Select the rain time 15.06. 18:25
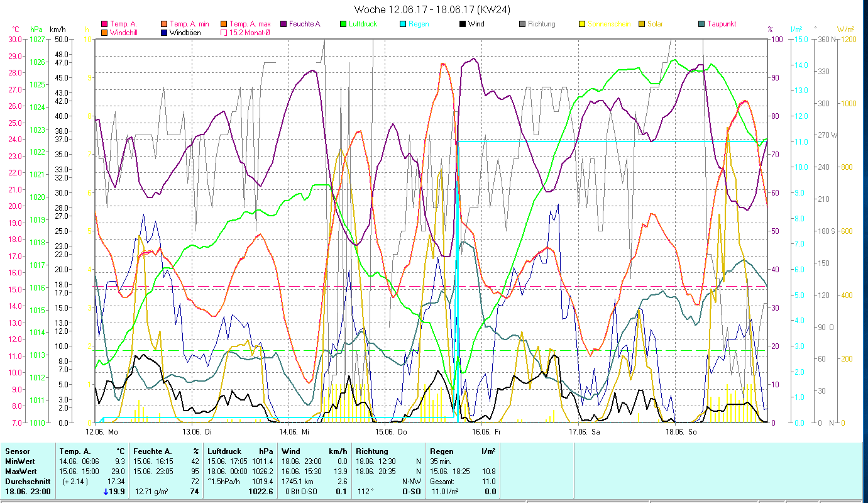Image resolution: width=868 pixels, height=503 pixels. tap(451, 471)
